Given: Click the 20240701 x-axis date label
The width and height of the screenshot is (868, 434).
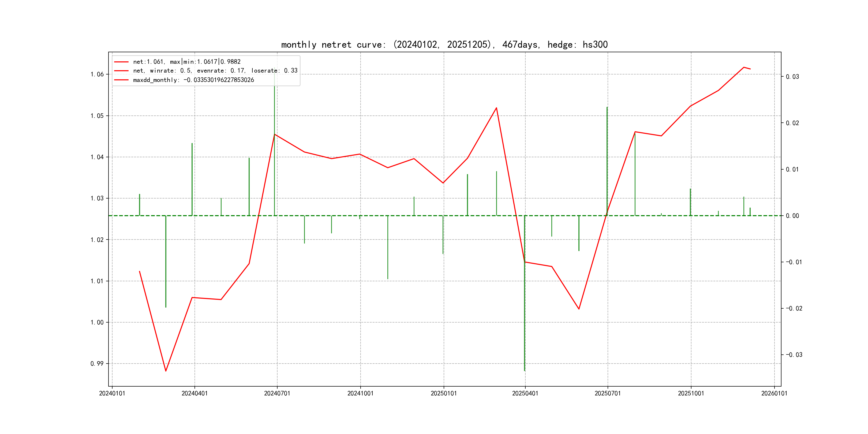Looking at the screenshot, I should 277,394.
